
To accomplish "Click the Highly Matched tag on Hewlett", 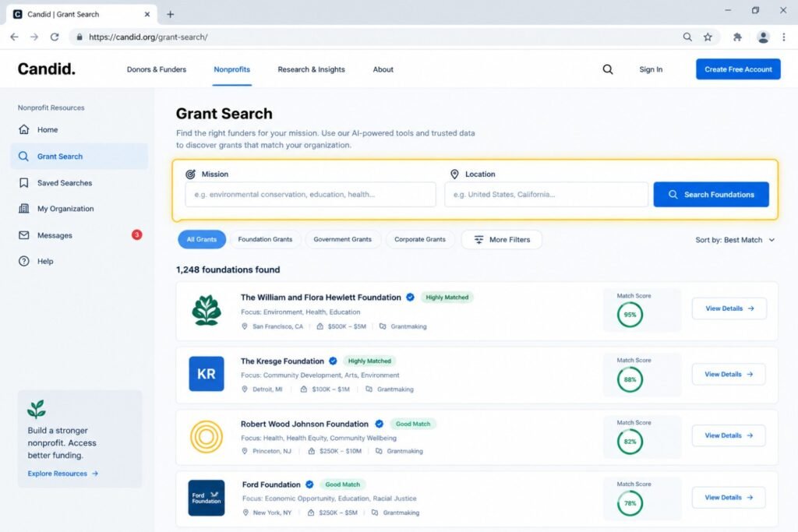I will pyautogui.click(x=447, y=297).
